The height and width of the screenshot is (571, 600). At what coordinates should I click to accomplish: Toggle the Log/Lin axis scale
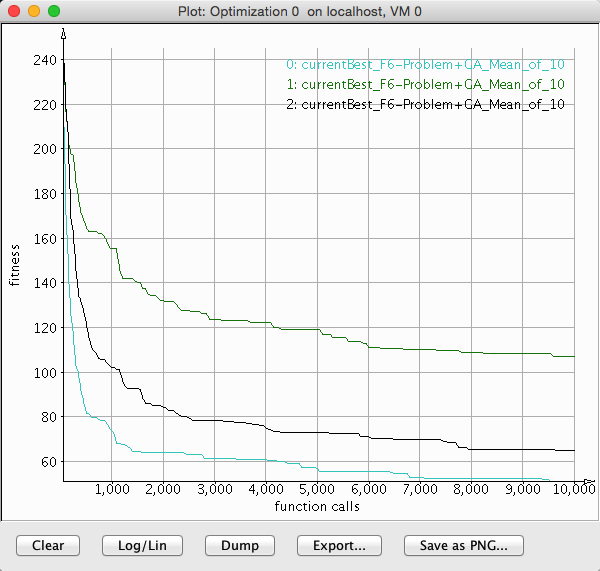(x=145, y=545)
